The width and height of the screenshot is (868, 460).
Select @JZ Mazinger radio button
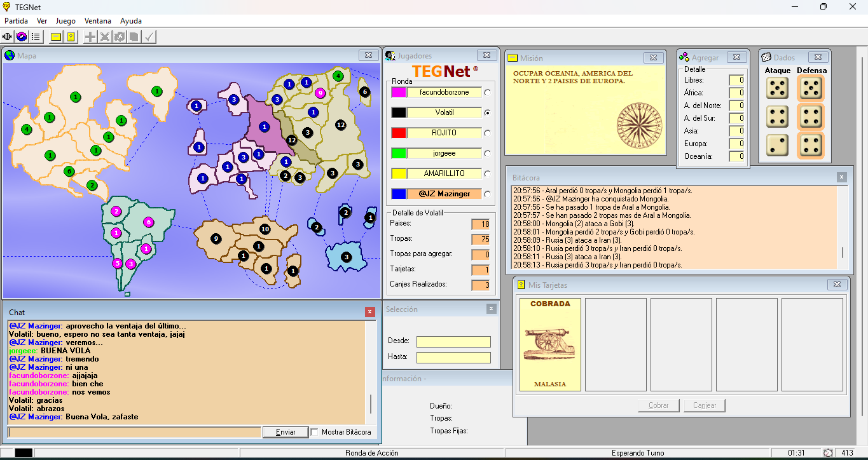click(x=488, y=194)
